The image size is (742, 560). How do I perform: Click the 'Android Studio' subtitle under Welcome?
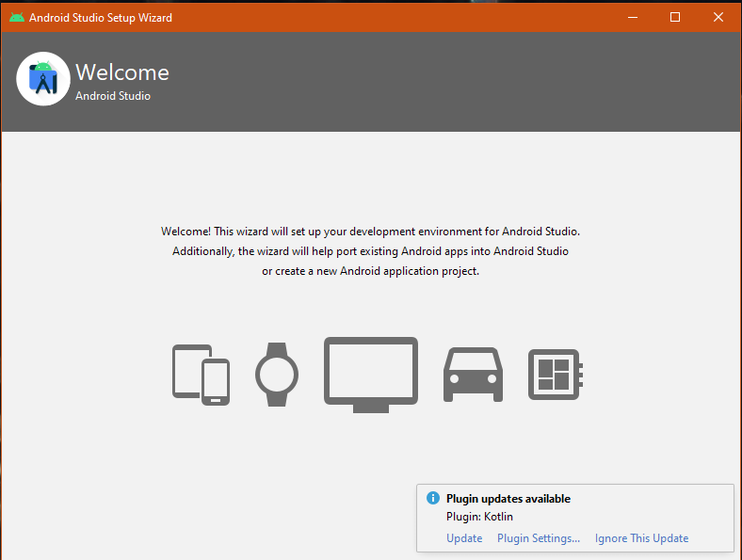[x=113, y=96]
